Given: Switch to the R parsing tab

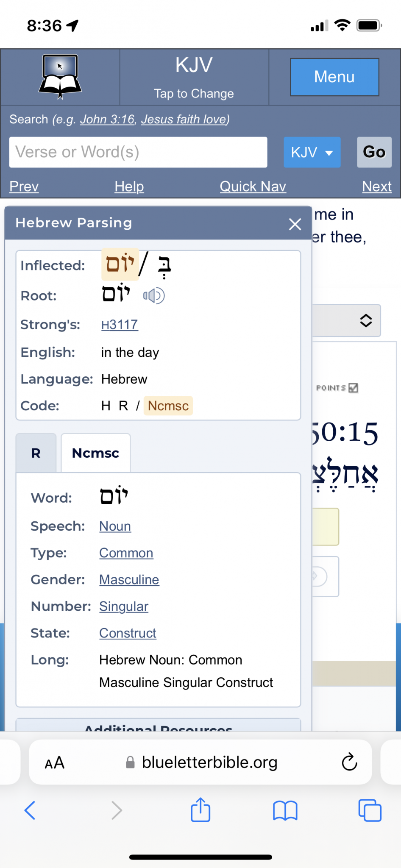Looking at the screenshot, I should pos(36,453).
